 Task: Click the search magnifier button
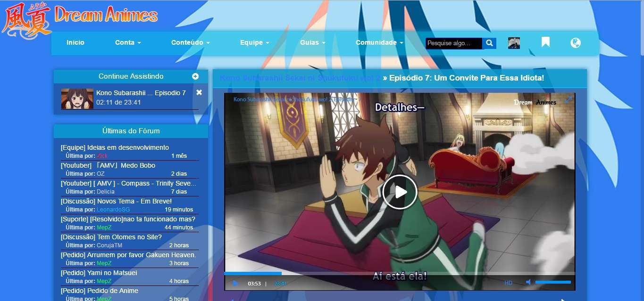[x=490, y=43]
